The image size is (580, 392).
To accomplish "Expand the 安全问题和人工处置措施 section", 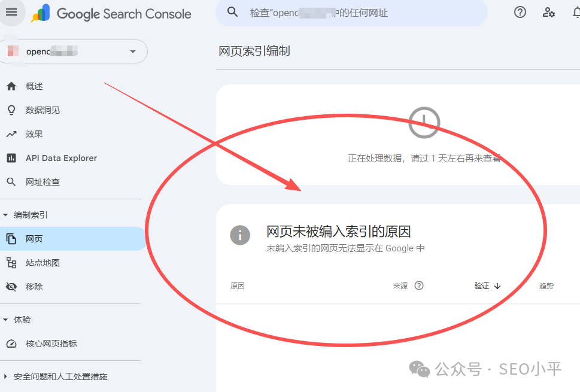I will [x=60, y=376].
